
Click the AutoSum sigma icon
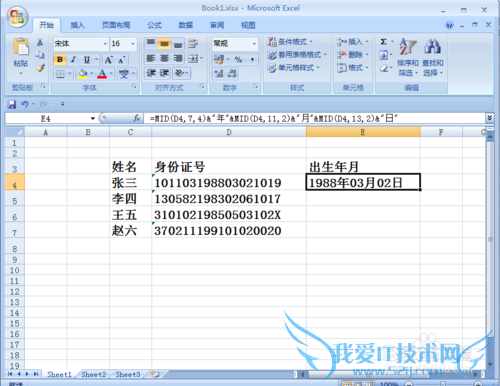pyautogui.click(x=384, y=42)
